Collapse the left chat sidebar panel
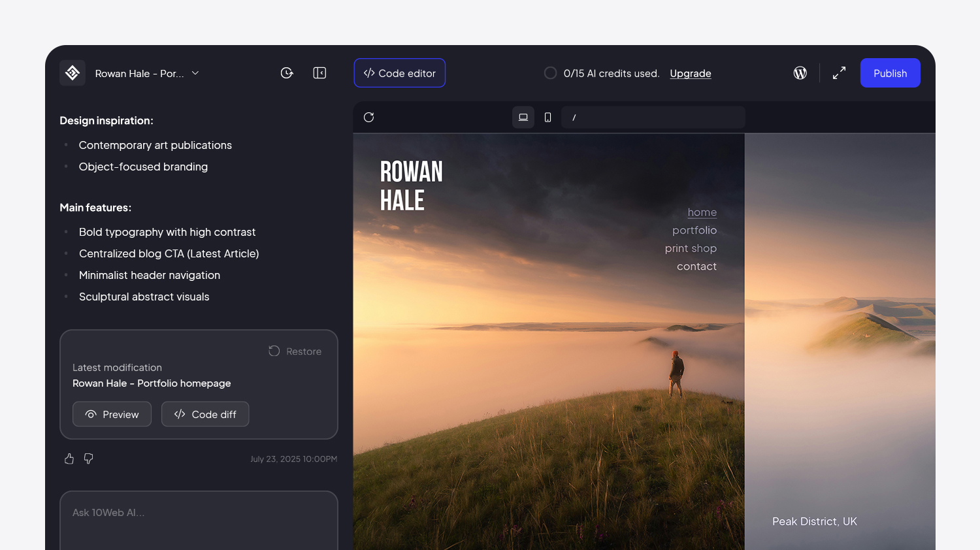The height and width of the screenshot is (550, 980). (319, 73)
